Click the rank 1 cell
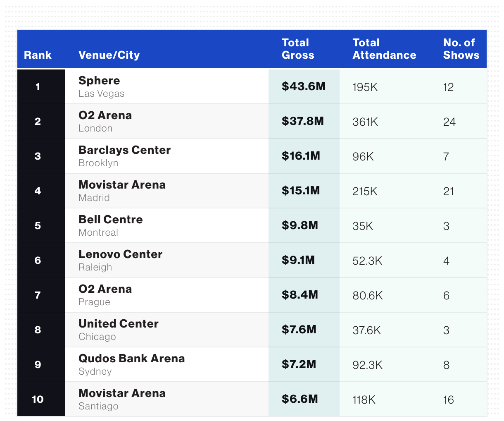504x421 pixels. [38, 86]
